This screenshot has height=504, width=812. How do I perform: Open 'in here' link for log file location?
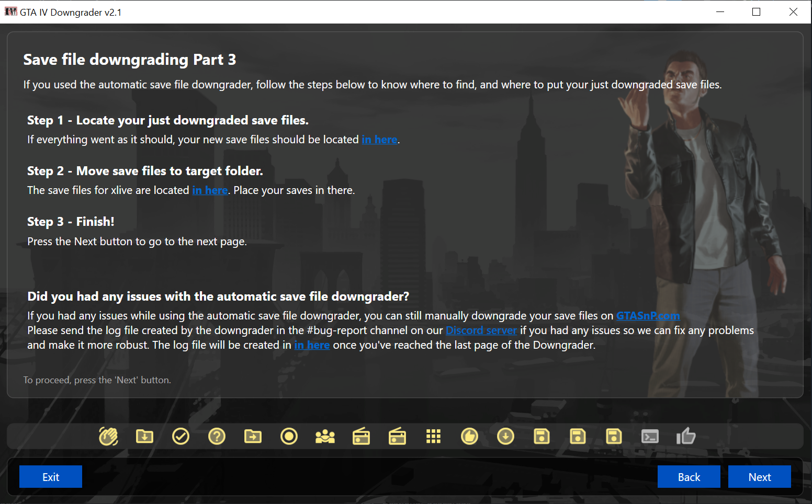pos(312,345)
